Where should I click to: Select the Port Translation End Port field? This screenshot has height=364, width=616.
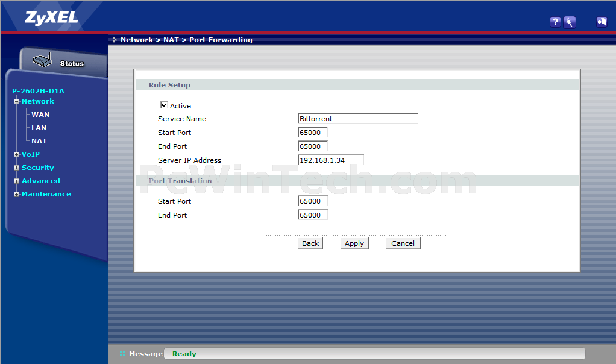coord(313,215)
